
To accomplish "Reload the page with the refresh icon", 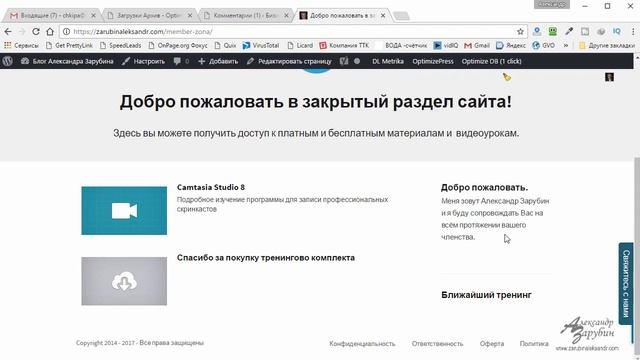I will tap(36, 31).
